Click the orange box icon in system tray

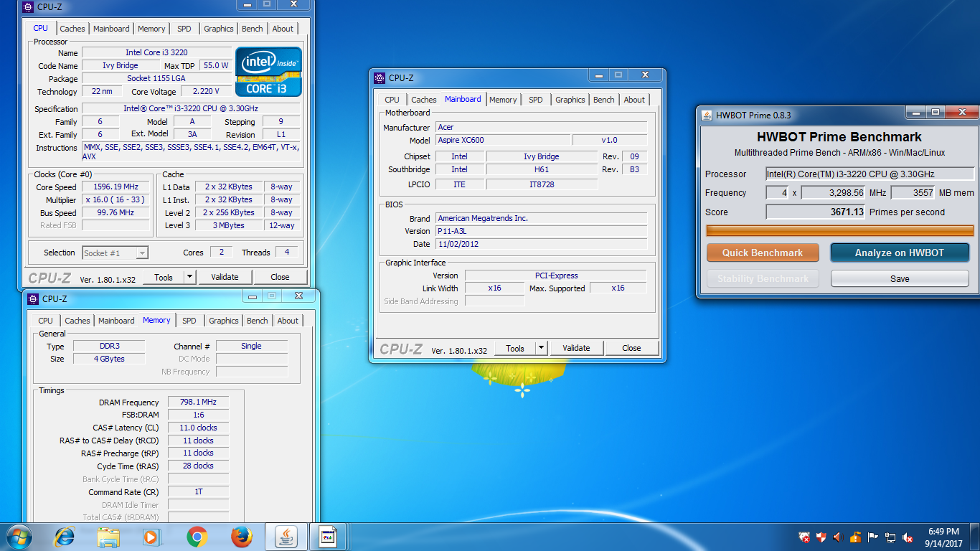pos(855,537)
